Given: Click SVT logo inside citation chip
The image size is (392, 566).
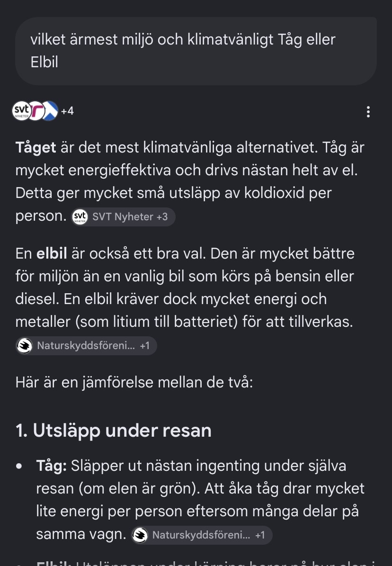Looking at the screenshot, I should (80, 217).
